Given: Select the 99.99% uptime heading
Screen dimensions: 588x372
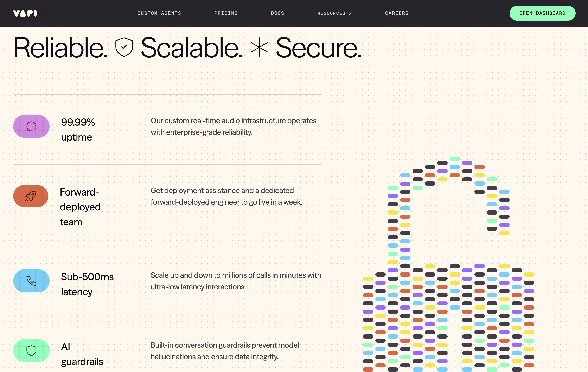Looking at the screenshot, I should pos(78,130).
